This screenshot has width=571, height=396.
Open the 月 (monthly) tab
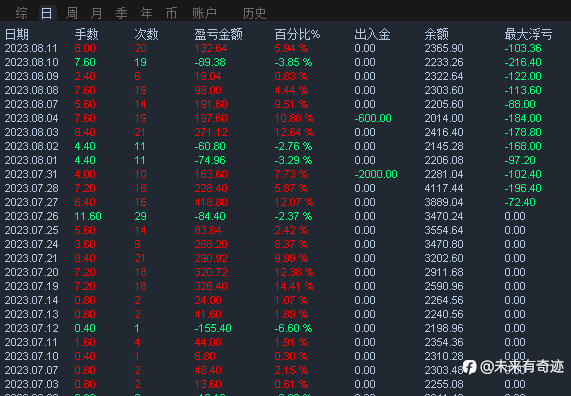pos(97,13)
